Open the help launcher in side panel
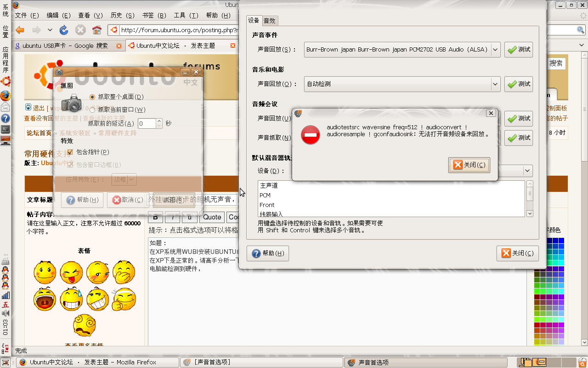This screenshot has width=588, height=368. (x=6, y=118)
